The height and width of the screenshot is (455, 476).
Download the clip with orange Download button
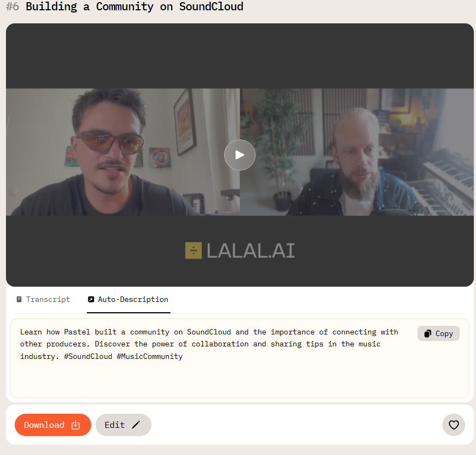point(53,425)
